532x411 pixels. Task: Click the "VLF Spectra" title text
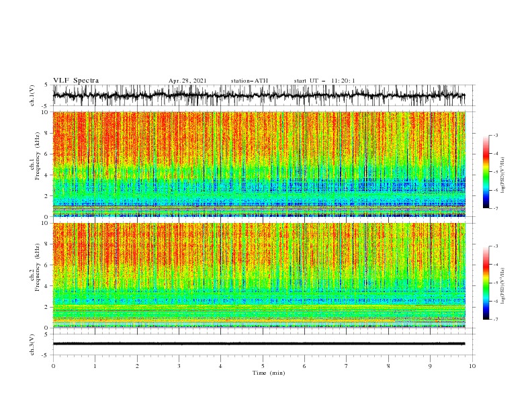[x=76, y=81]
